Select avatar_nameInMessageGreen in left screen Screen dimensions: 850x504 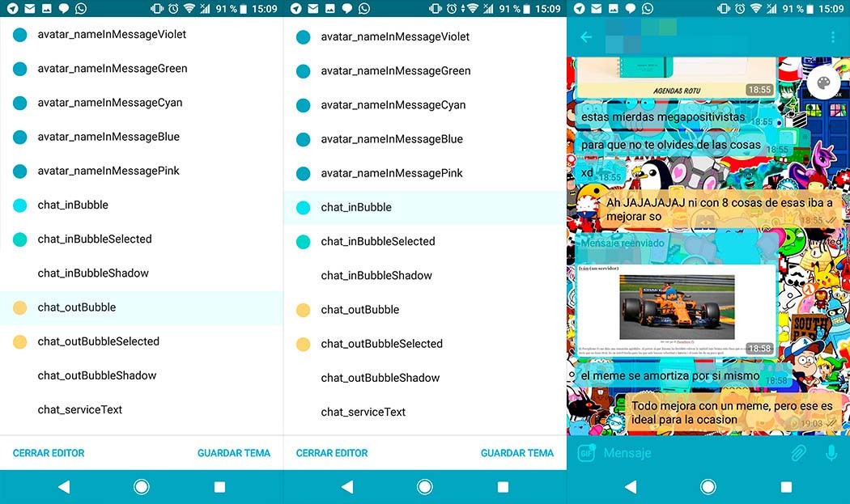pos(142,69)
